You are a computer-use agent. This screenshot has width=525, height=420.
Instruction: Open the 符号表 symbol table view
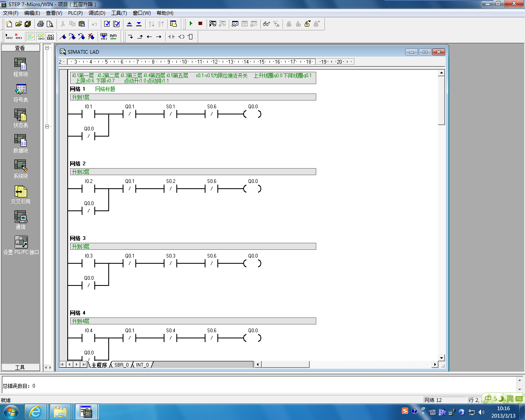click(x=21, y=93)
